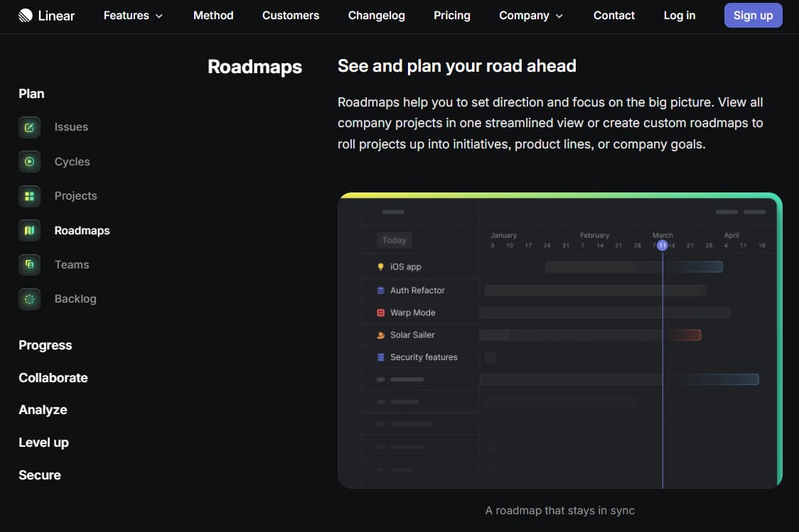
Task: Click the Linear logo icon
Action: click(x=25, y=16)
